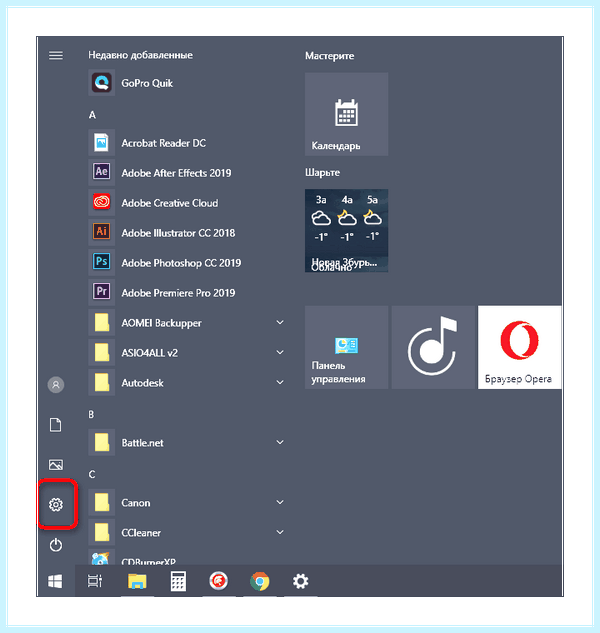Click the Power icon in Start
Viewport: 600px width, 633px height.
point(56,545)
